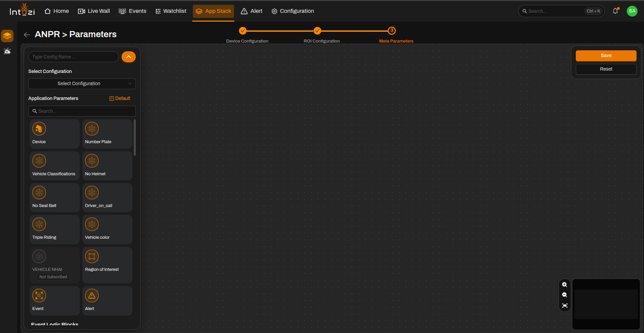
Task: Click the canvas zoom out magnifier
Action: [x=565, y=295]
